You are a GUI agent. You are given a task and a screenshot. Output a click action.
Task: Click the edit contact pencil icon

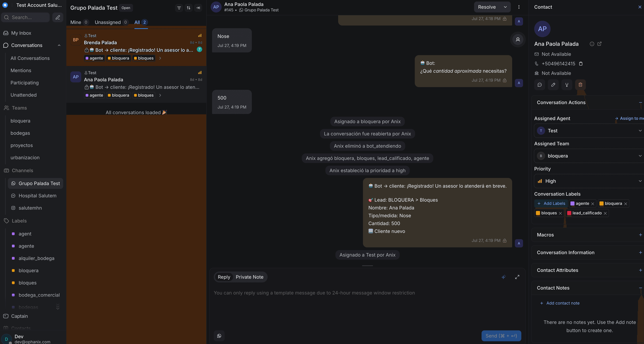[x=553, y=85]
